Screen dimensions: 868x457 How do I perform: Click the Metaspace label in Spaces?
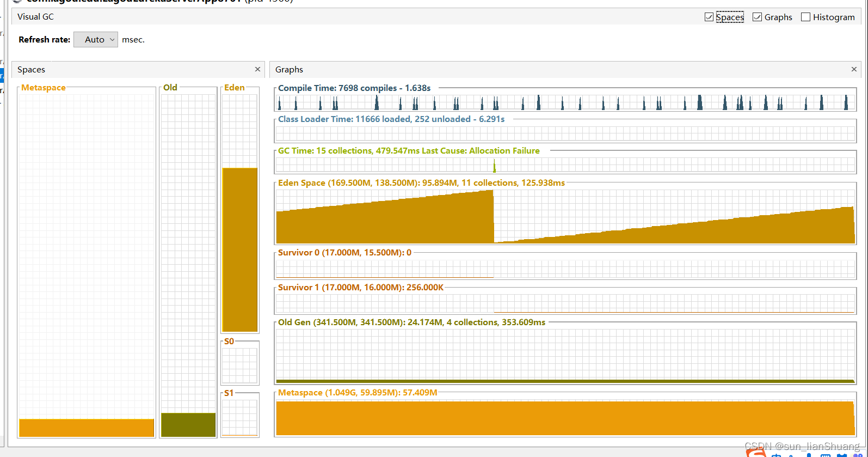coord(44,87)
